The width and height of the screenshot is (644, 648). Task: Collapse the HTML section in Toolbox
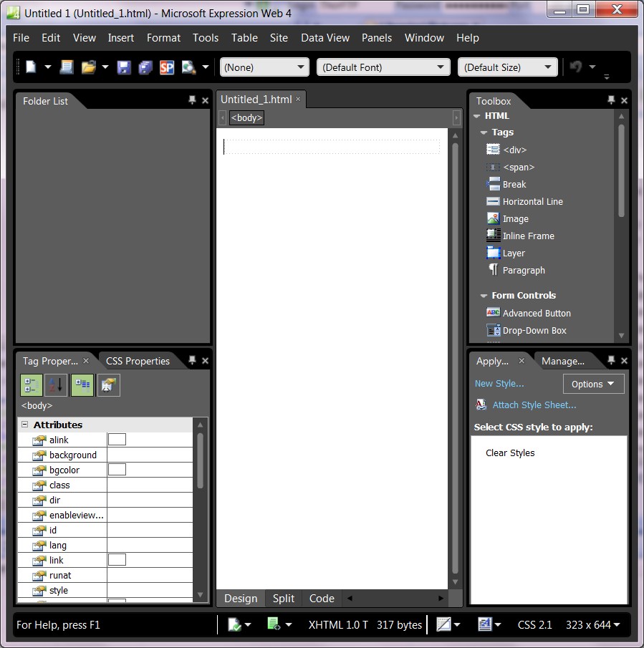(x=476, y=116)
